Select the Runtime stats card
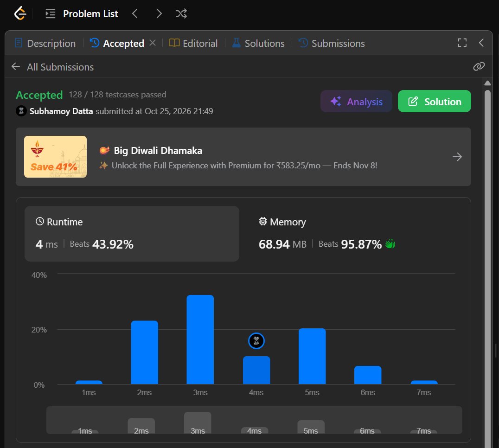The width and height of the screenshot is (499, 448). [x=132, y=234]
